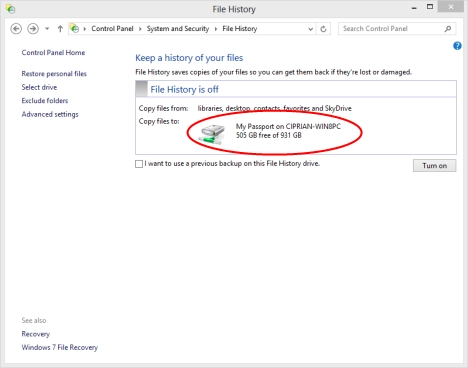Click 'File History is off' status heading
The width and height of the screenshot is (468, 368).
click(x=184, y=89)
